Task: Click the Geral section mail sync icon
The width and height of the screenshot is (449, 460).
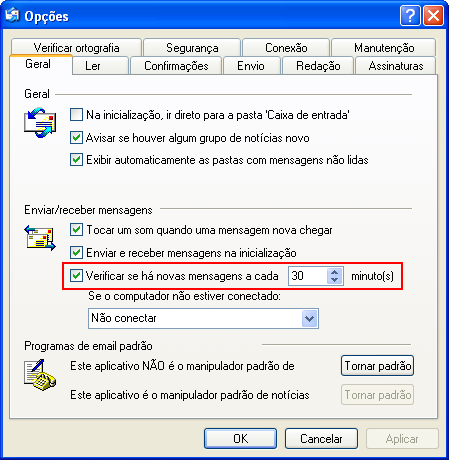Action: 40,122
